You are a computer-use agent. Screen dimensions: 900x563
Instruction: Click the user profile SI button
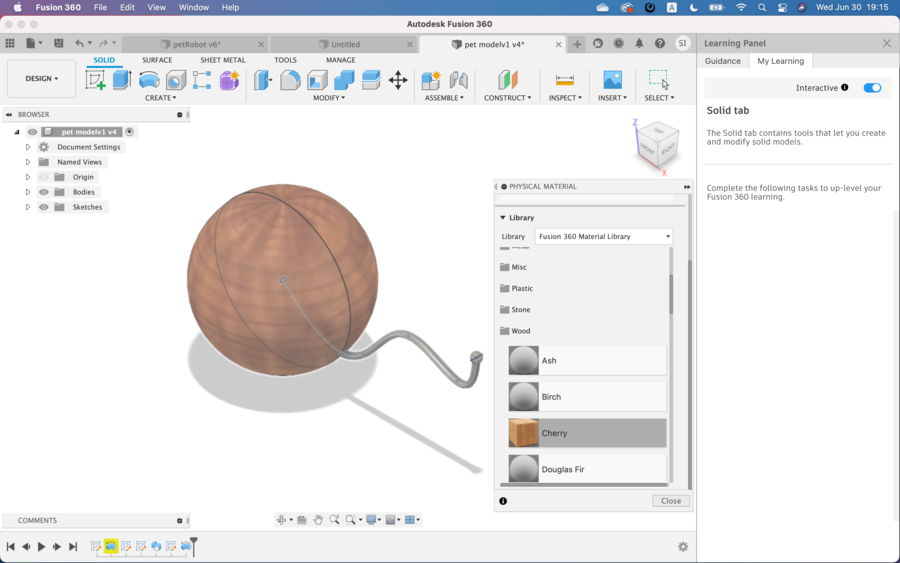pos(682,43)
